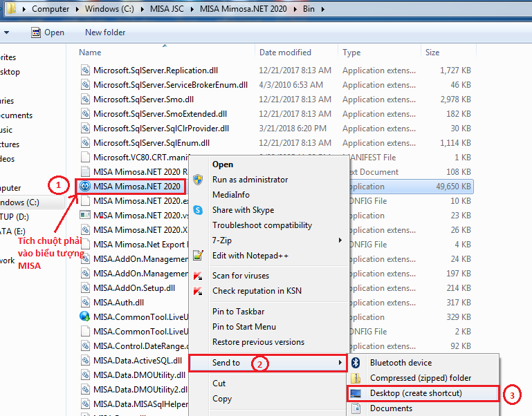Image resolution: width=532 pixels, height=416 pixels.
Task: Click the MISA.Control.DateRange file icon
Action: tap(85, 346)
